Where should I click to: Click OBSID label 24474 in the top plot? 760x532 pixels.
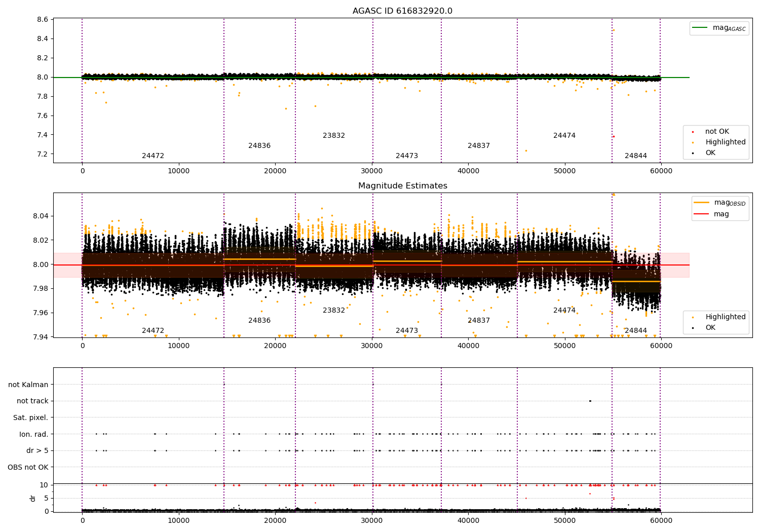click(x=564, y=136)
